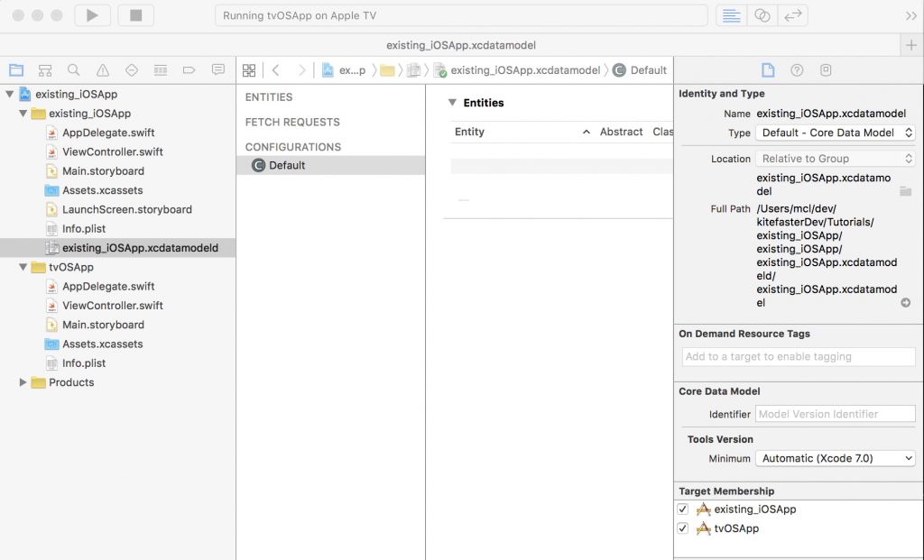This screenshot has width=924, height=560.
Task: Reveal full path in Finder arrow
Action: [906, 303]
